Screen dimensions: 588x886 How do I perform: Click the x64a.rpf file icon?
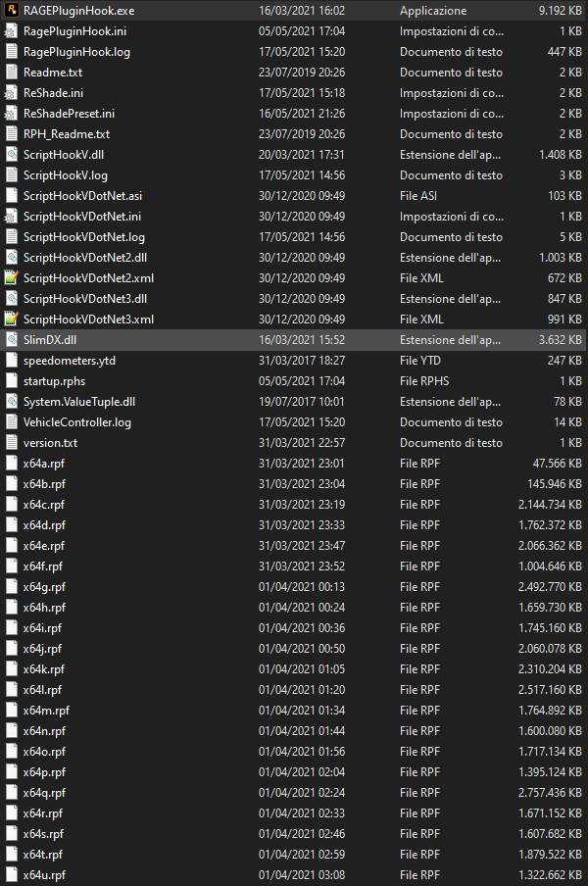click(11, 464)
